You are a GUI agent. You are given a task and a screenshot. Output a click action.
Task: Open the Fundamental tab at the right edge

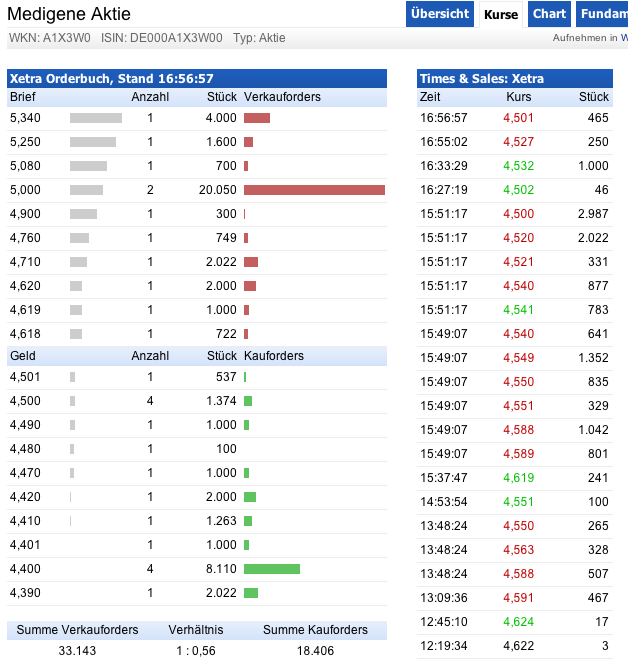(604, 14)
